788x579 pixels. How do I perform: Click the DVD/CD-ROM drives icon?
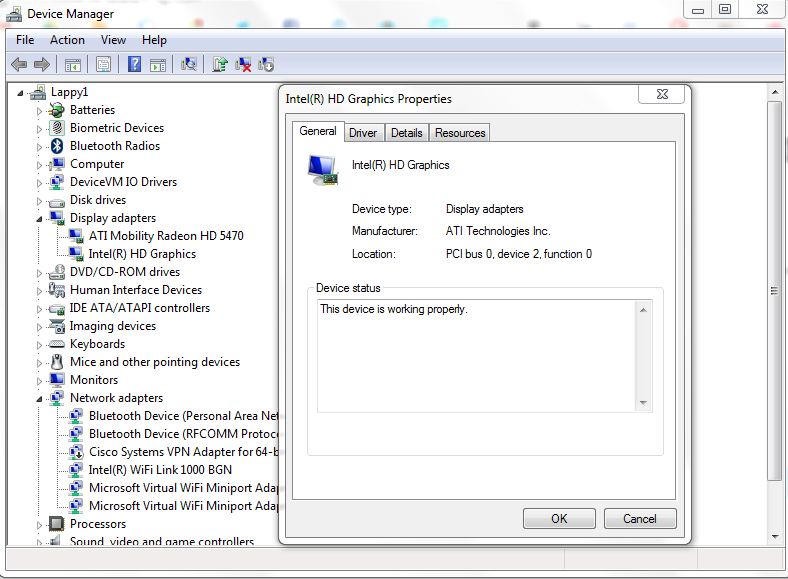[x=57, y=272]
